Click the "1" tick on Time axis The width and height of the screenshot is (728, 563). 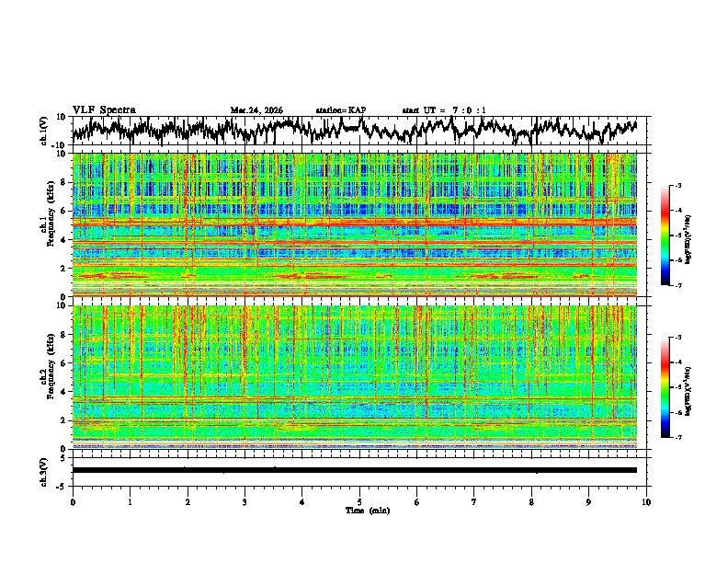coord(130,502)
